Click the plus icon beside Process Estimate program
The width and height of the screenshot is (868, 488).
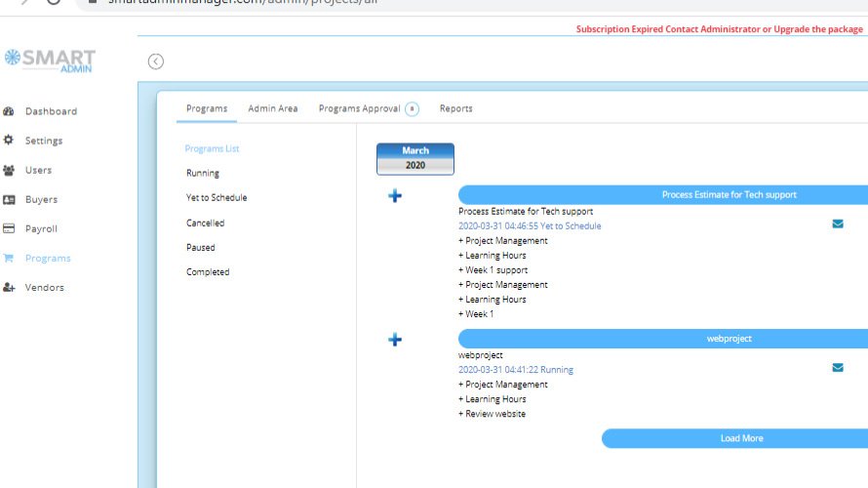(x=395, y=195)
